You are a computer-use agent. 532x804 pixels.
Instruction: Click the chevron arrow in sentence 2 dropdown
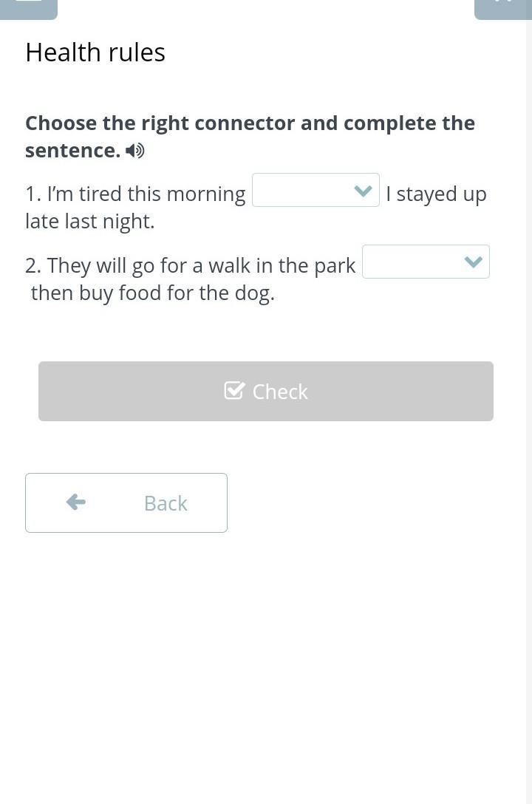point(473,262)
